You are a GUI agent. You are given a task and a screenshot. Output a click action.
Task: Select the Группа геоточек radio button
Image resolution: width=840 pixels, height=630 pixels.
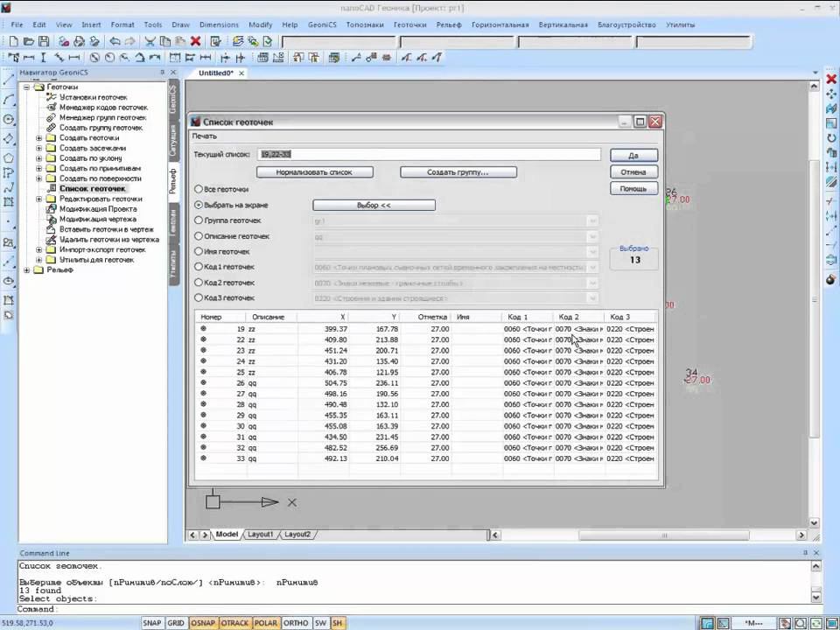click(199, 220)
